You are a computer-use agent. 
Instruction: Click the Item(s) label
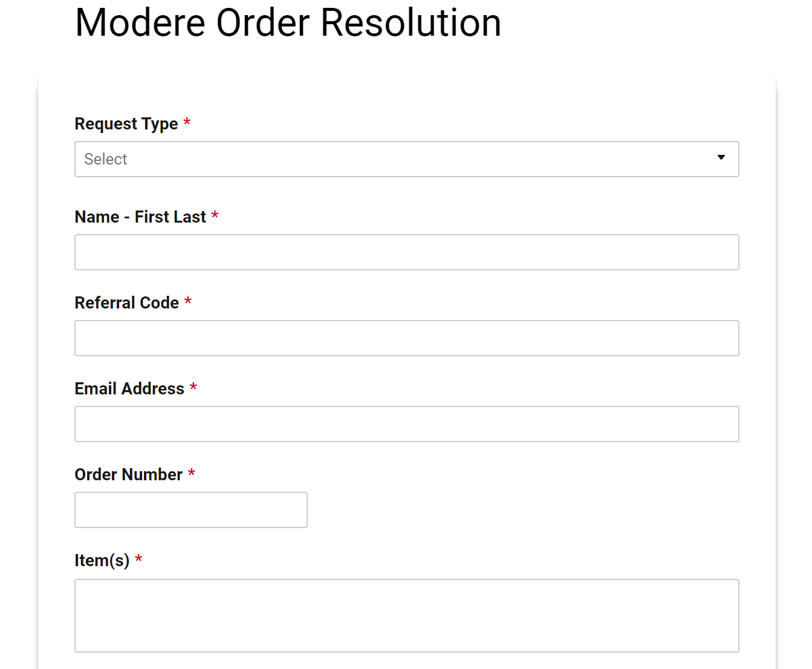coord(102,561)
